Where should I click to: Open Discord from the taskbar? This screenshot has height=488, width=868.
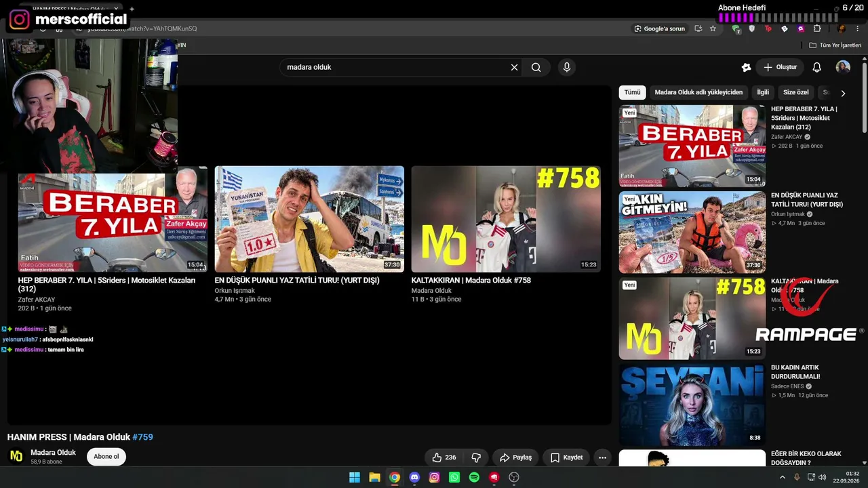click(x=414, y=477)
